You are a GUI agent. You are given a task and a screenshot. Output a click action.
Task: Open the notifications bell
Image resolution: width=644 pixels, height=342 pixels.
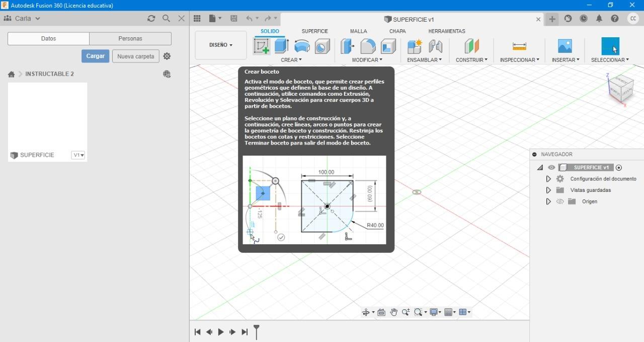click(x=599, y=19)
